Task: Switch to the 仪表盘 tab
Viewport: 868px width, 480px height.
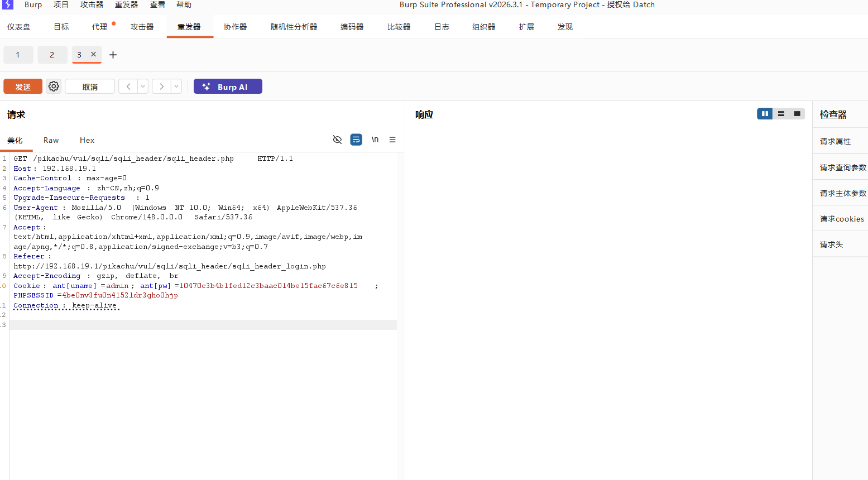Action: (x=19, y=27)
